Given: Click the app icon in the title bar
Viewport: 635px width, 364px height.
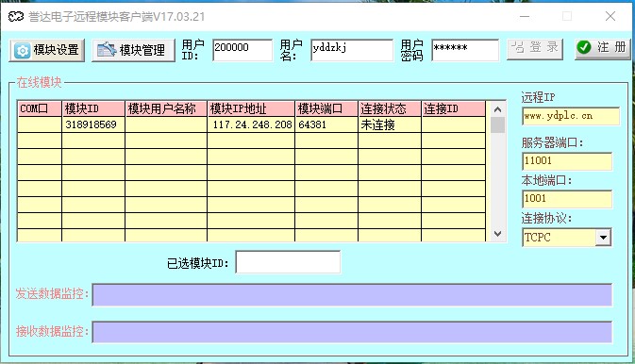Looking at the screenshot, I should tap(16, 17).
